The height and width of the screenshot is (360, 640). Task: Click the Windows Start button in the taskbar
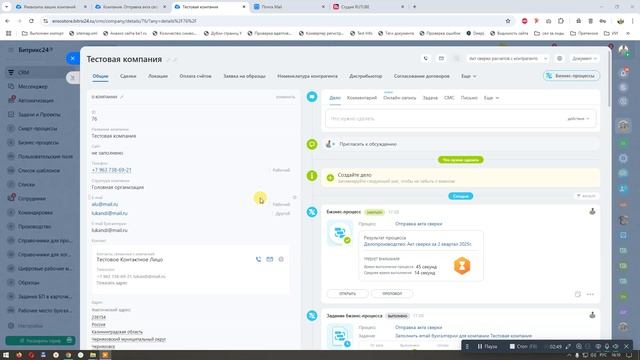pyautogui.click(x=6, y=355)
